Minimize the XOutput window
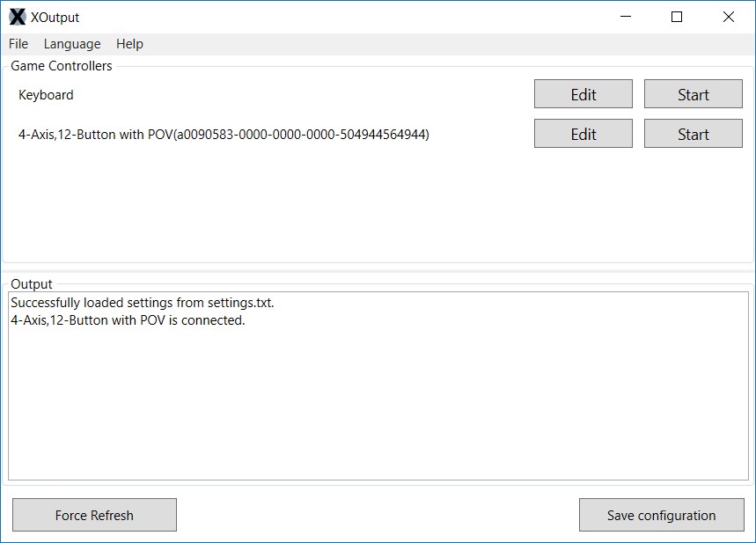Screen dimensions: 756x543 pyautogui.click(x=624, y=17)
